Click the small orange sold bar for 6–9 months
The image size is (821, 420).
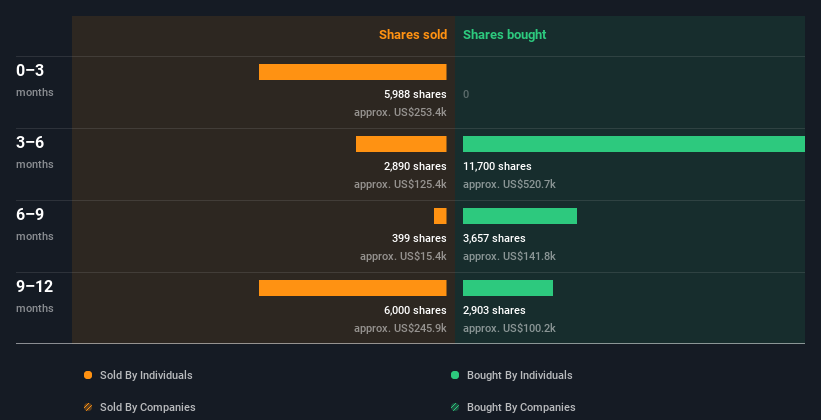(x=440, y=216)
